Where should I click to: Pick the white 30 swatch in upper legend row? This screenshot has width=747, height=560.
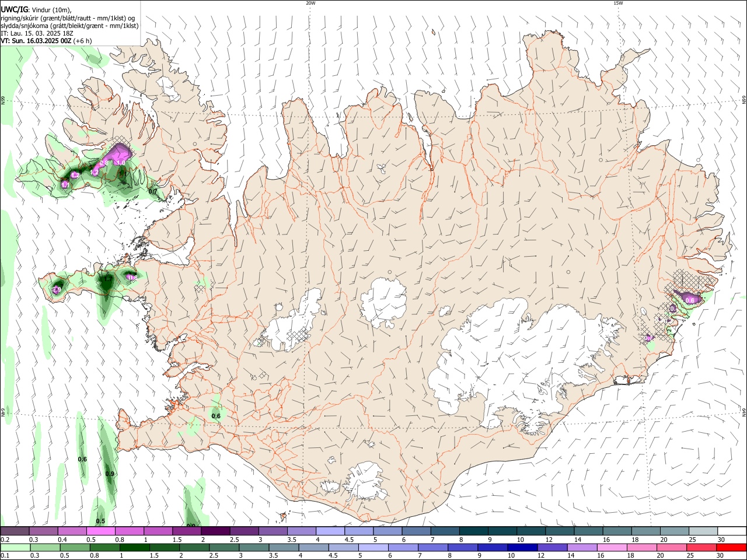point(732,531)
